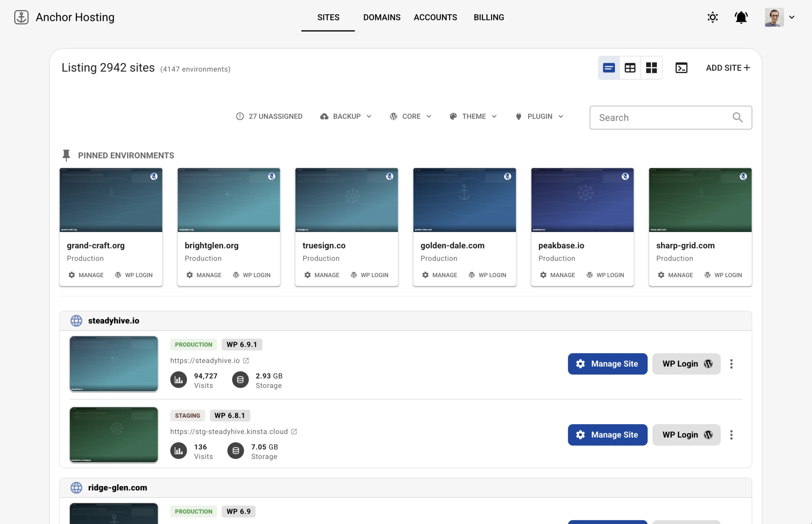Open the three-dot menu for steadyhive.io staging
Viewport: 812px width, 524px height.
(731, 435)
